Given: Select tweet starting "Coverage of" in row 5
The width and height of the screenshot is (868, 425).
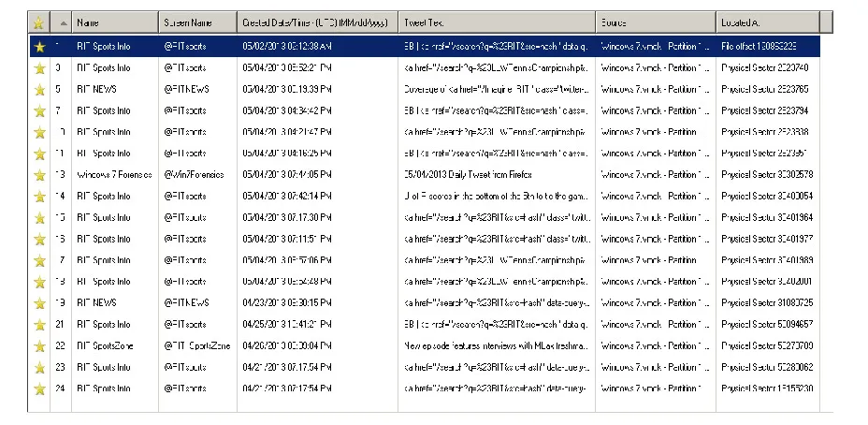Looking at the screenshot, I should click(497, 89).
